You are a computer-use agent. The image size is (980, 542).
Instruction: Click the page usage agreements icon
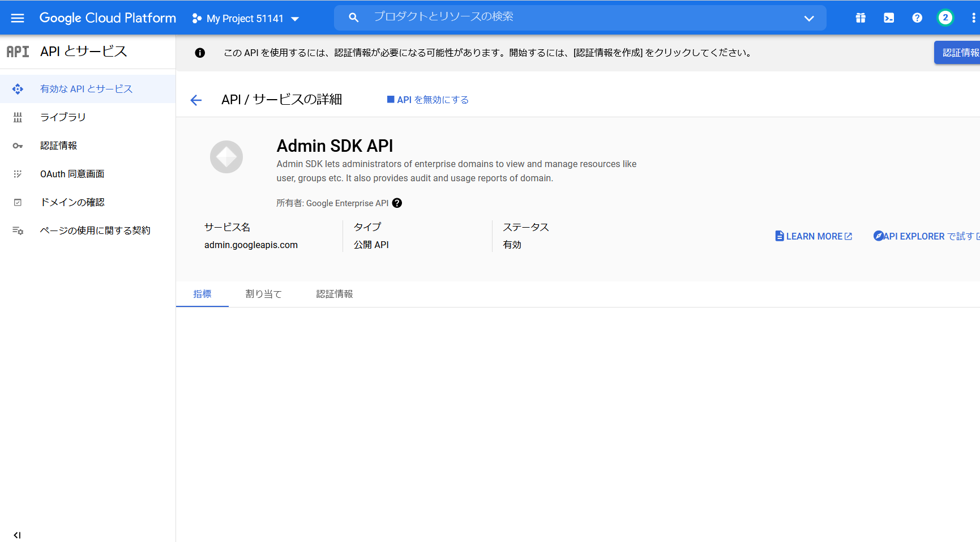click(x=18, y=231)
